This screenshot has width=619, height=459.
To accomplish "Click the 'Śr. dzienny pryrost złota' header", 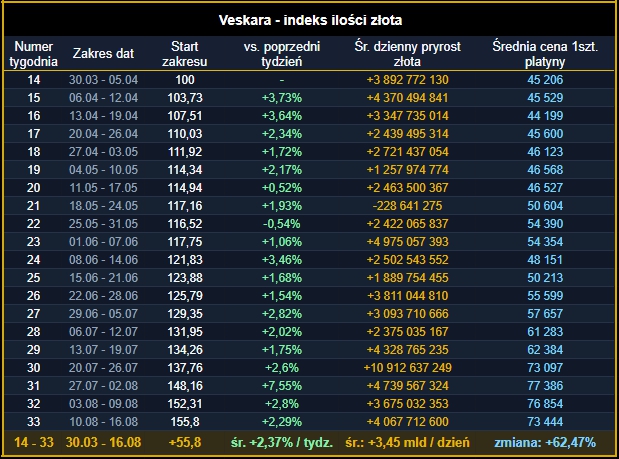I will (x=407, y=54).
